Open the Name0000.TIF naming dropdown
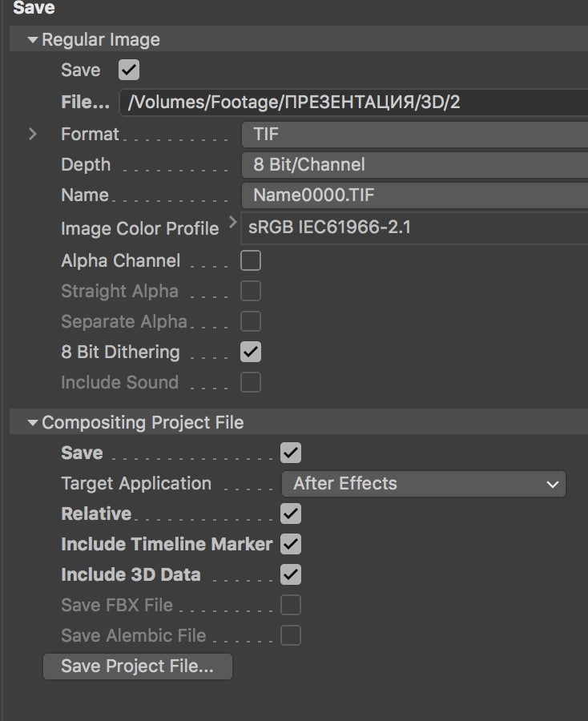This screenshot has width=588, height=721. 415,195
